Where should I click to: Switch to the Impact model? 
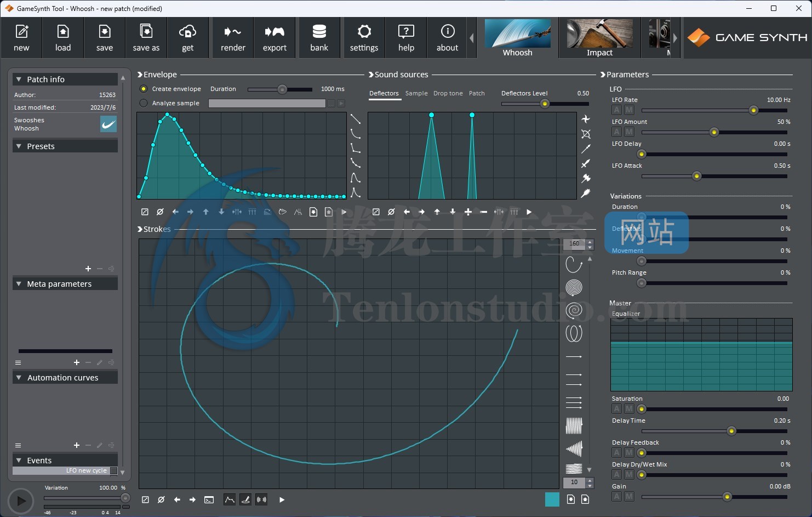tap(599, 38)
